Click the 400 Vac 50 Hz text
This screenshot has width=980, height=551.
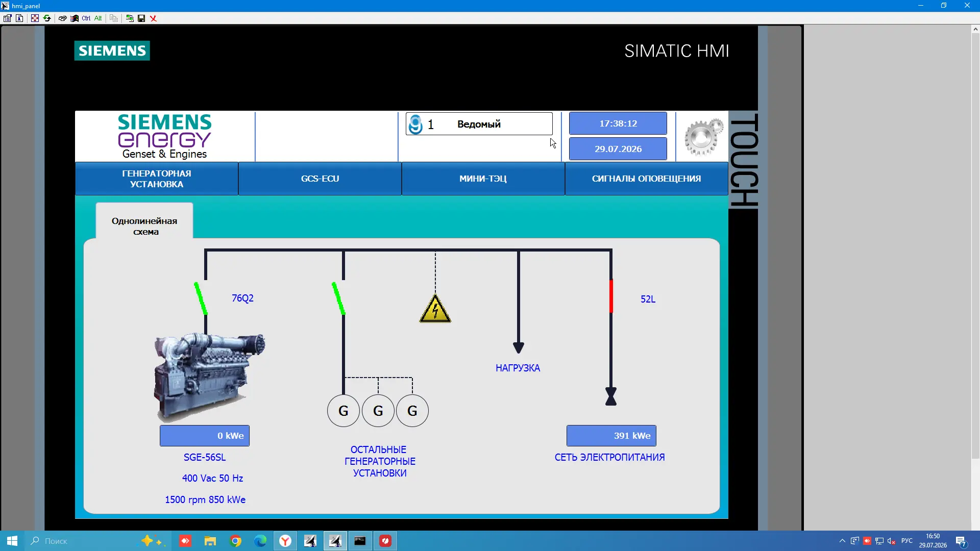[x=212, y=478]
